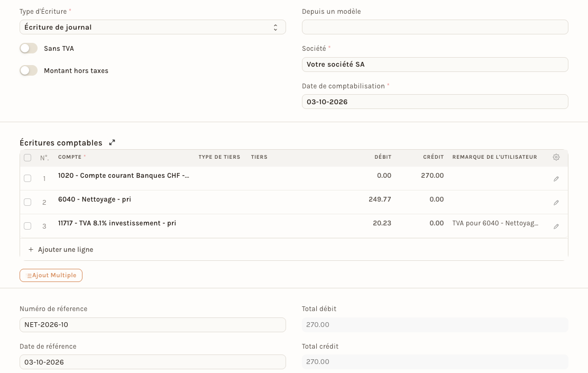Click the Type de tiers column header
This screenshot has width=588, height=373.
[x=219, y=157]
